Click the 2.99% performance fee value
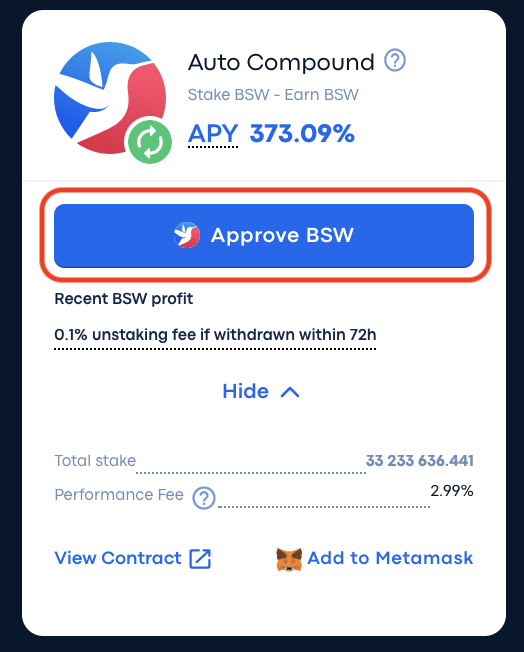This screenshot has height=652, width=524. click(x=452, y=491)
